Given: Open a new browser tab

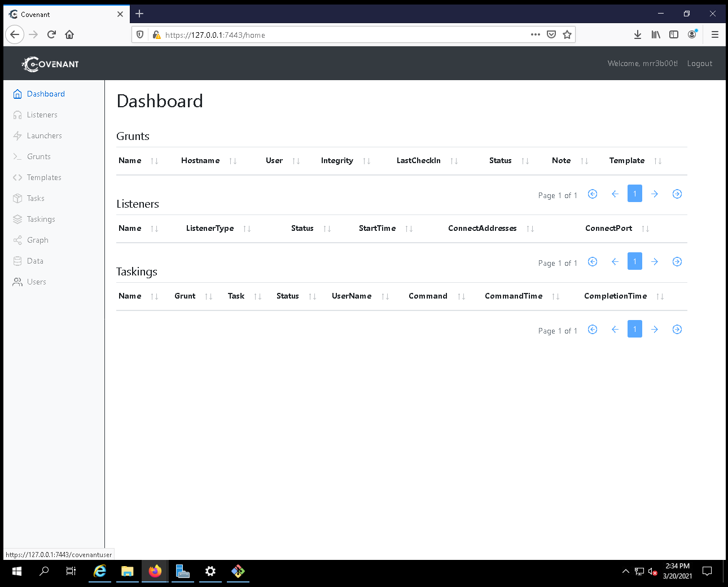Looking at the screenshot, I should [x=139, y=14].
